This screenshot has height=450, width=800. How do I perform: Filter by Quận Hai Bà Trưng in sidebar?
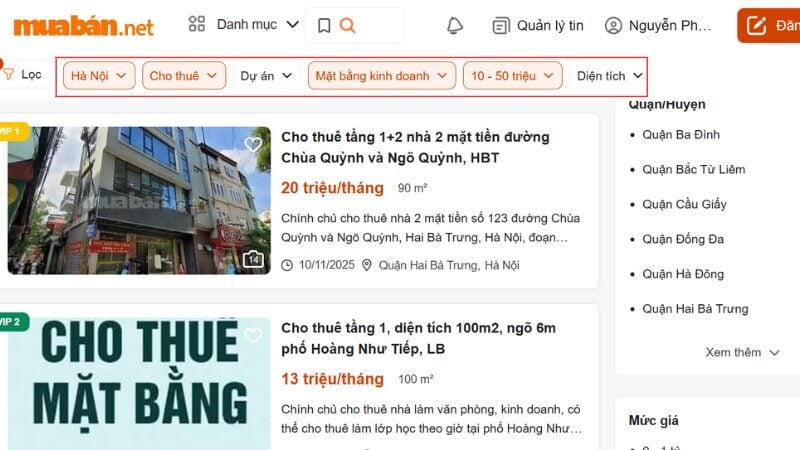tap(695, 309)
